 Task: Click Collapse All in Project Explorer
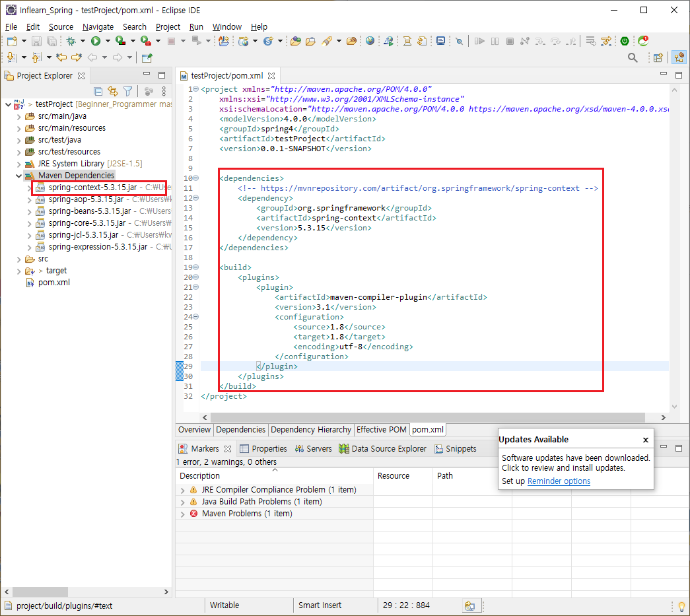98,92
